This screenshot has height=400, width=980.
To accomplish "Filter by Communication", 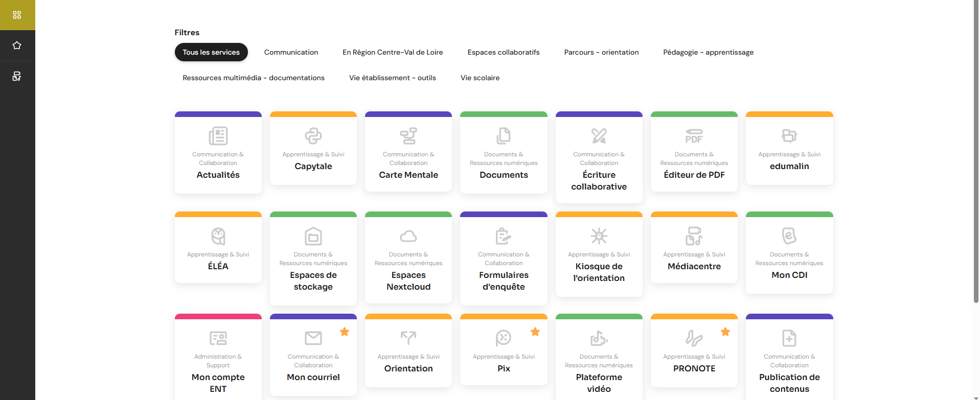I will (291, 52).
